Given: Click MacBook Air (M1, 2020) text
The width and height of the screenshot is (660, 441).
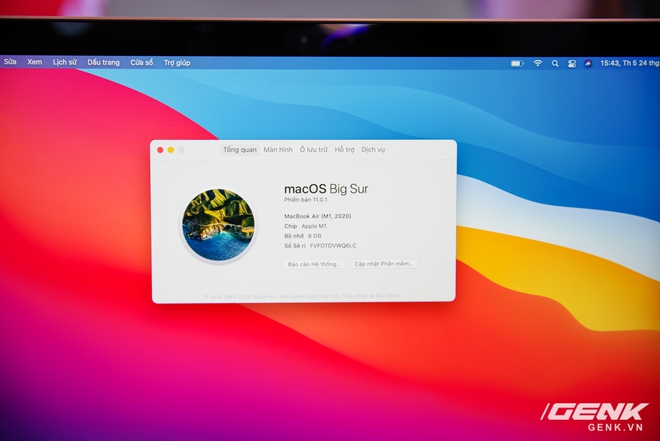Looking at the screenshot, I should 317,216.
